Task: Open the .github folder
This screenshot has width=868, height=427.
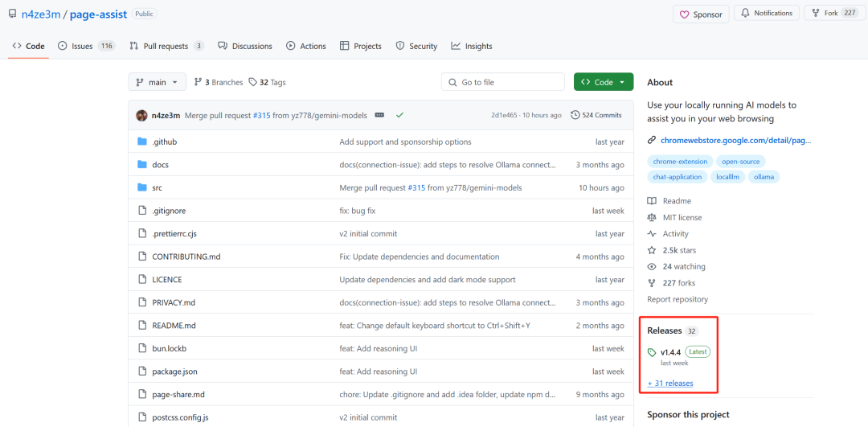Action: 165,142
